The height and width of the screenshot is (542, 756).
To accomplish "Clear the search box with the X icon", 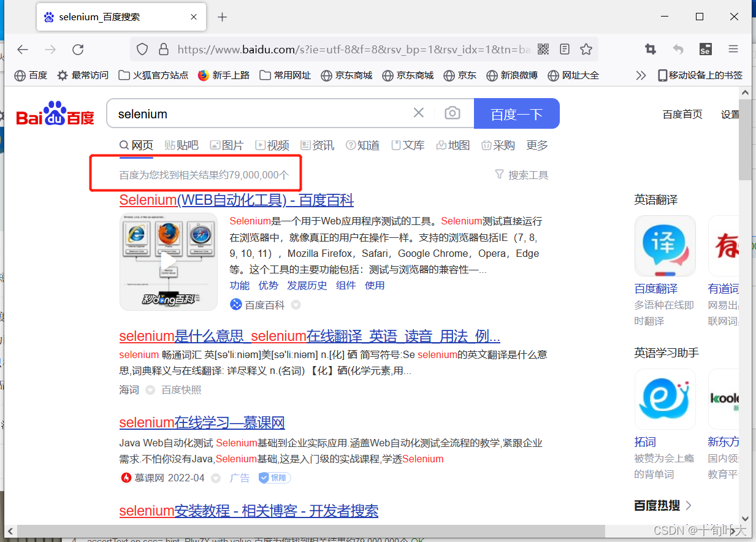I will click(419, 113).
